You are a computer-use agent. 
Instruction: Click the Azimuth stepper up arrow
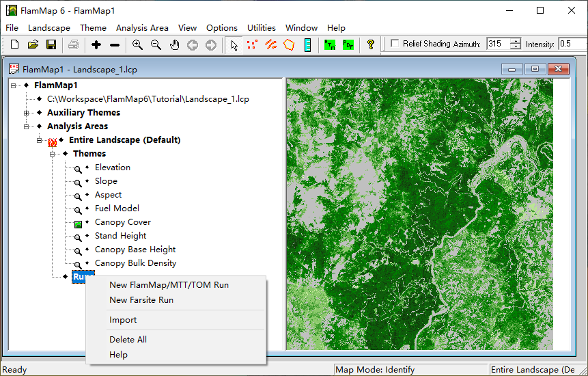(515, 41)
